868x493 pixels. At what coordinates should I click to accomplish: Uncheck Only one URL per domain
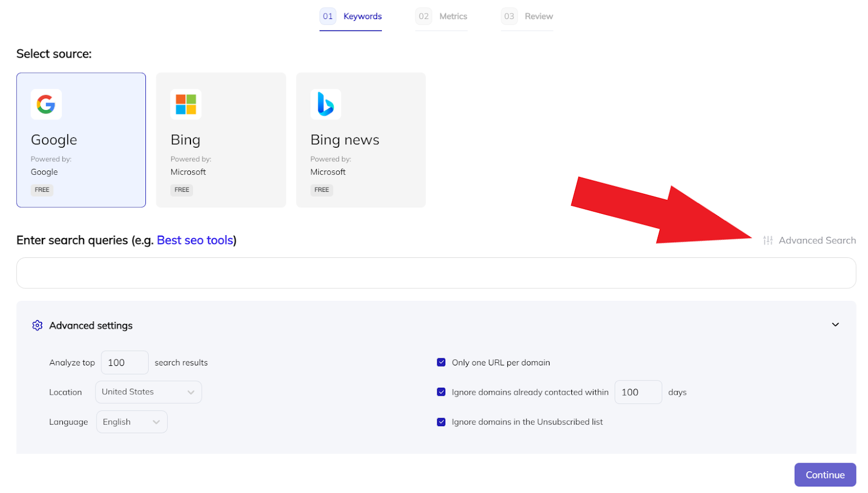(x=441, y=362)
